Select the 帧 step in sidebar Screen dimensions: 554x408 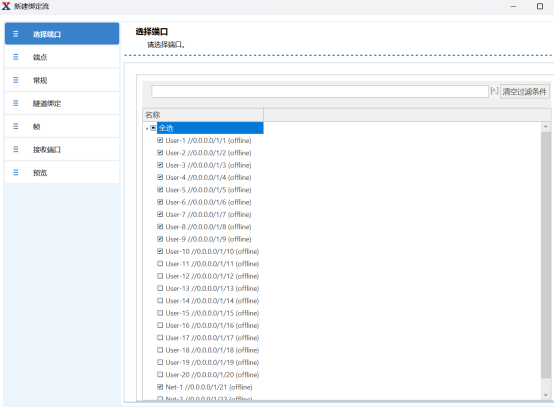click(62, 126)
